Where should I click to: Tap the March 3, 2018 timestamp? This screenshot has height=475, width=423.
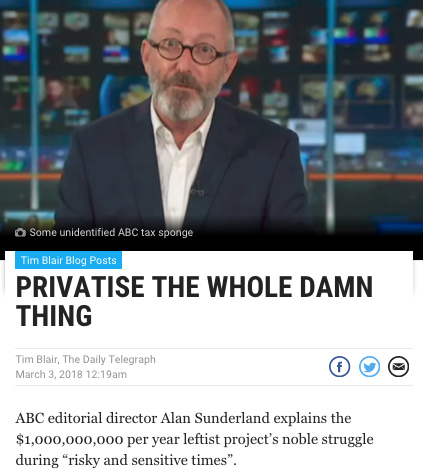pos(71,374)
